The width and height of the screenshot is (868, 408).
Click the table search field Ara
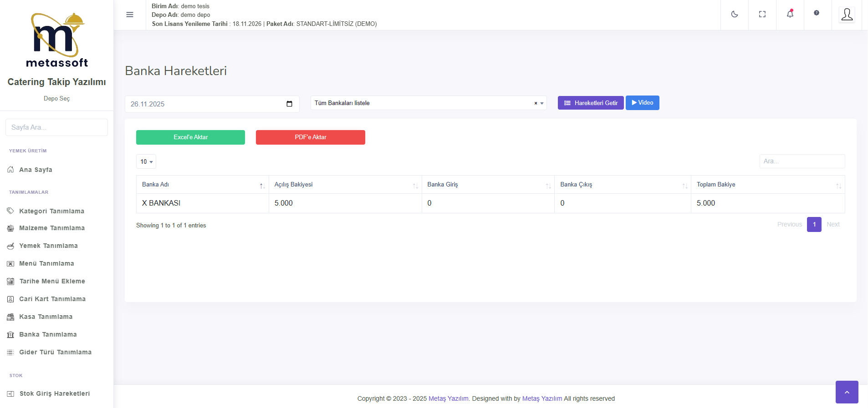point(802,161)
